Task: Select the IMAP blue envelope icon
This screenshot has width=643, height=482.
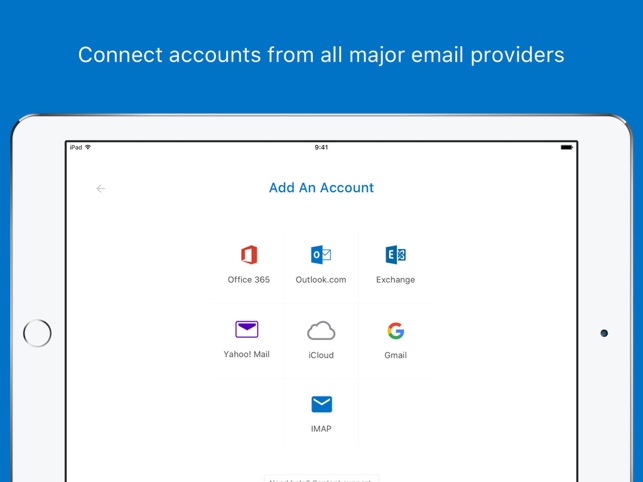Action: [x=322, y=404]
